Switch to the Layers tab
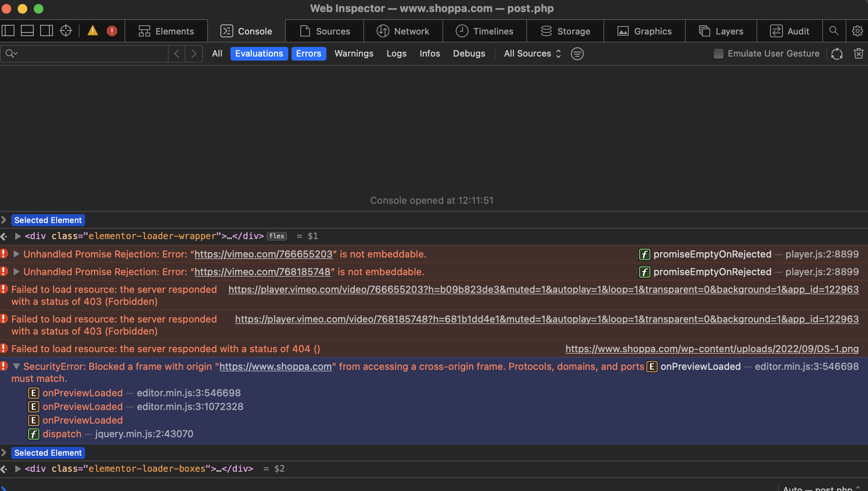The height and width of the screenshot is (491, 868). [721, 31]
